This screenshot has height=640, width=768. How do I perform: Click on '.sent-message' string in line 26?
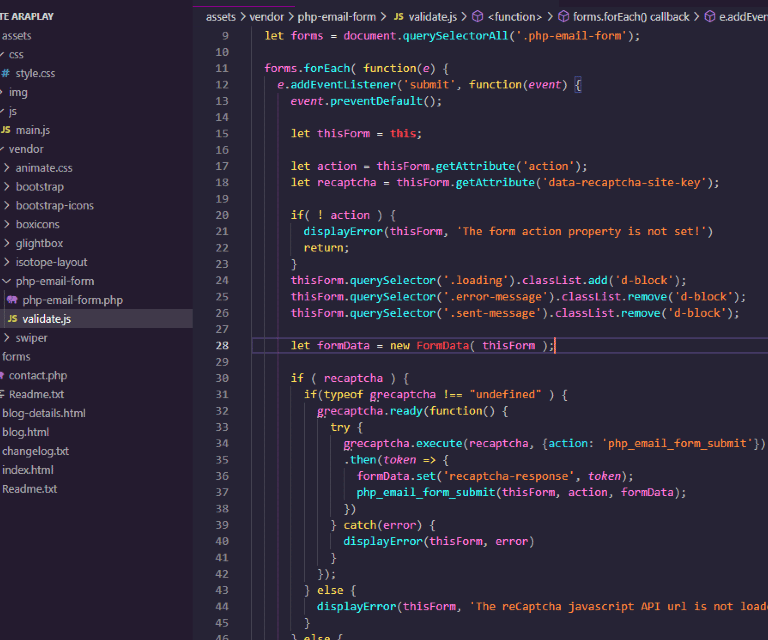(495, 313)
